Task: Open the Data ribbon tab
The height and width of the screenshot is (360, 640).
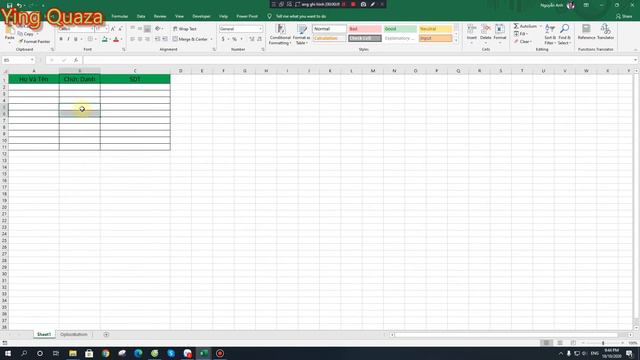Action: point(141,16)
